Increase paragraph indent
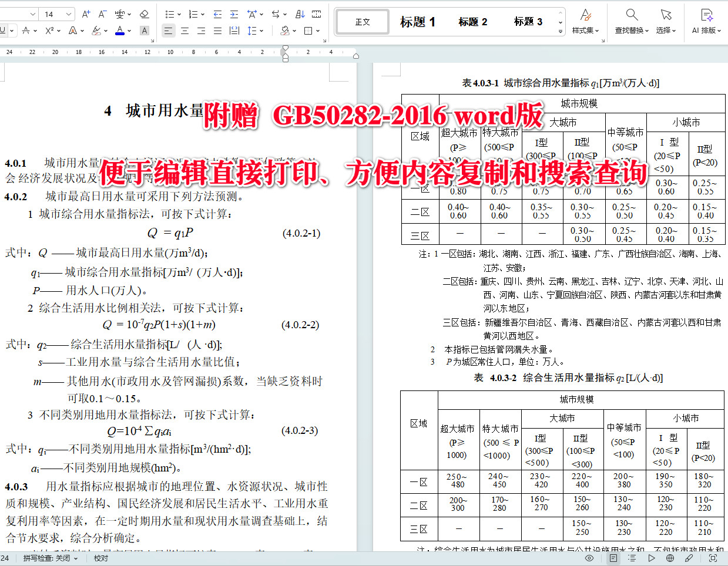The image size is (728, 566). pyautogui.click(x=234, y=14)
